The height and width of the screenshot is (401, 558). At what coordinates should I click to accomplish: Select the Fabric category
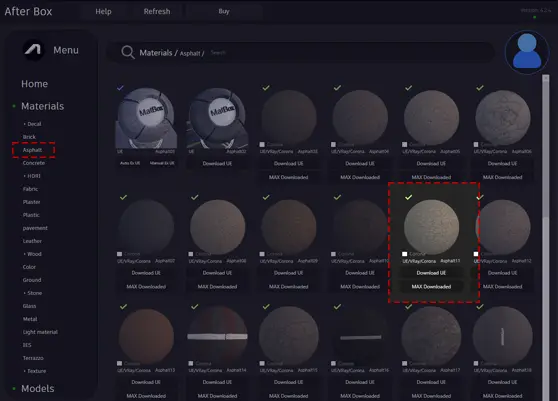click(30, 189)
